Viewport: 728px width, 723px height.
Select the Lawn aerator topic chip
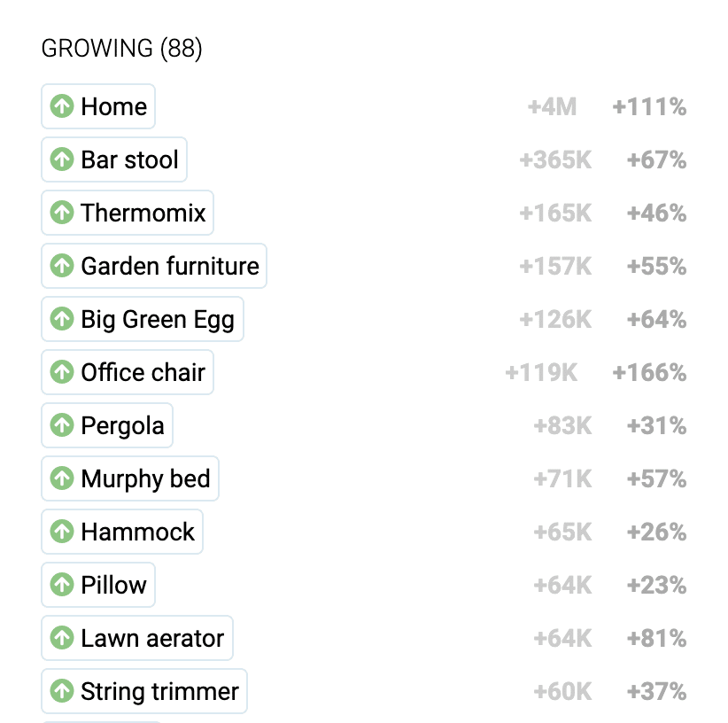137,638
